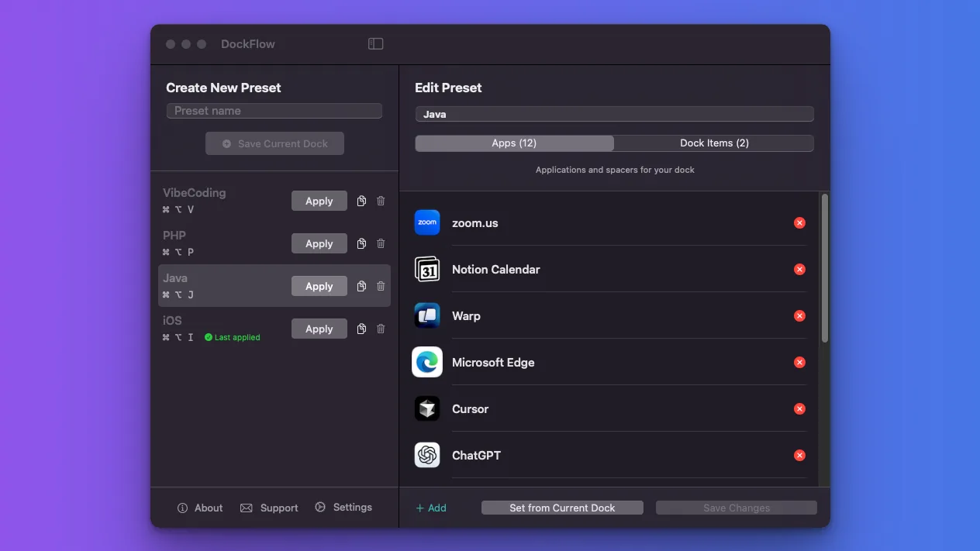Click the ChatGPT app icon

pyautogui.click(x=427, y=455)
